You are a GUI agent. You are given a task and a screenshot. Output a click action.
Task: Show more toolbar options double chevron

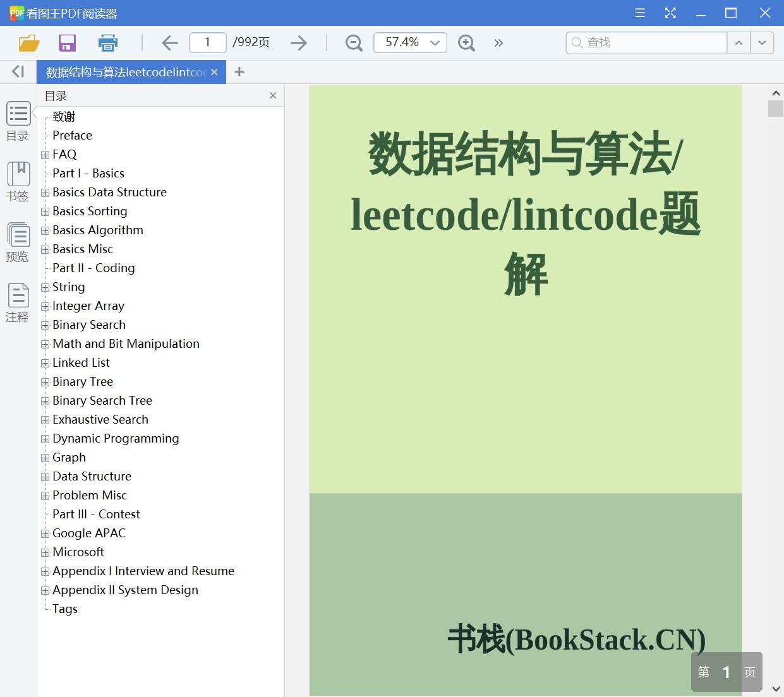(498, 43)
